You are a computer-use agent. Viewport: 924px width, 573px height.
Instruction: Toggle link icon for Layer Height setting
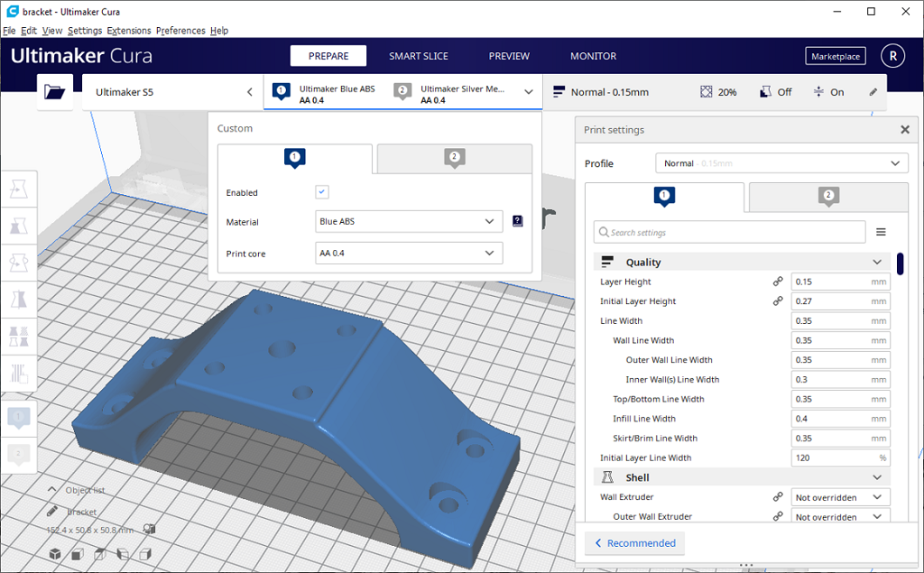pyautogui.click(x=778, y=282)
